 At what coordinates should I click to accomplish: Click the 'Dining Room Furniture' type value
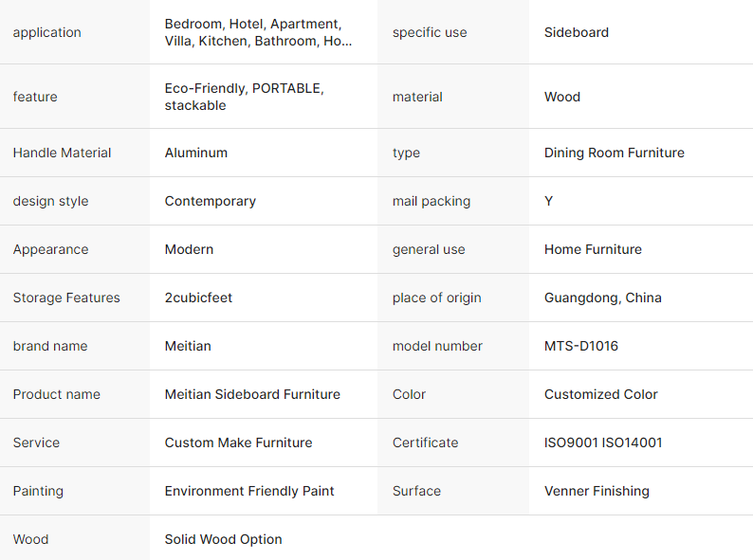click(614, 153)
